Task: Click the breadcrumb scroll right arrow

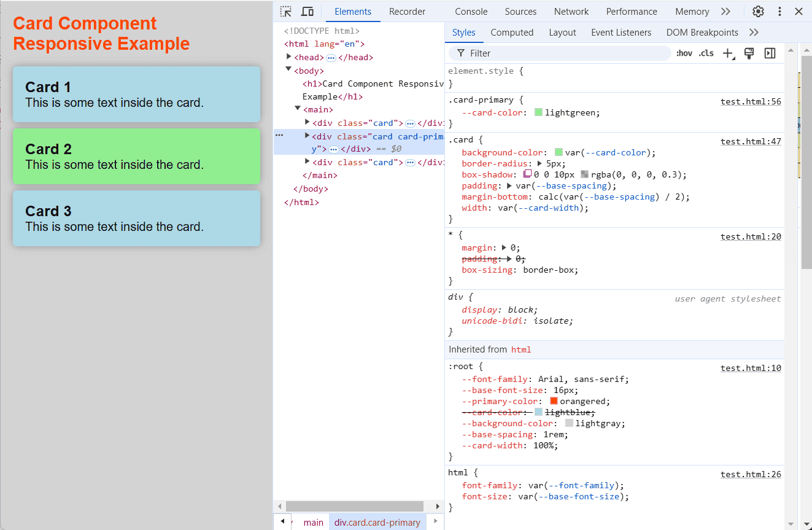Action: coord(435,521)
